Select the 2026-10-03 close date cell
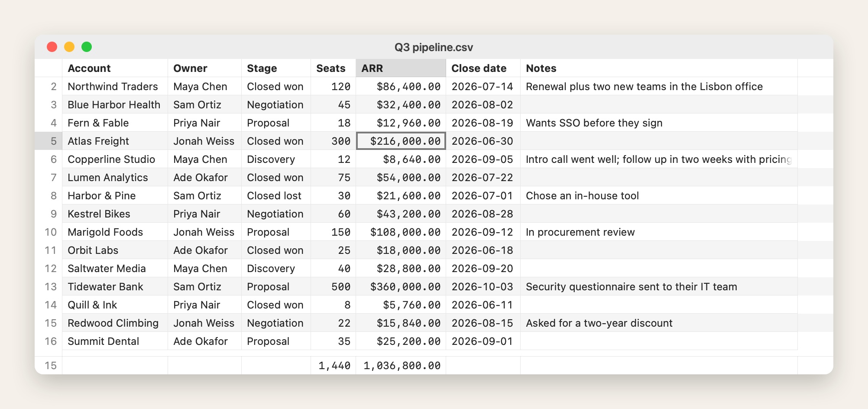Screen dimensions: 868x409 pyautogui.click(x=483, y=286)
